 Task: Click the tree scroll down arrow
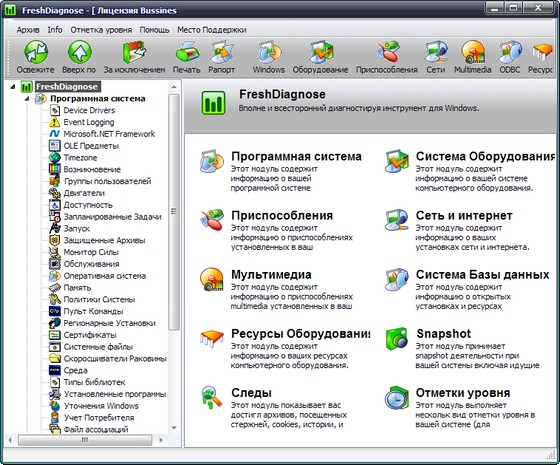pos(174,428)
